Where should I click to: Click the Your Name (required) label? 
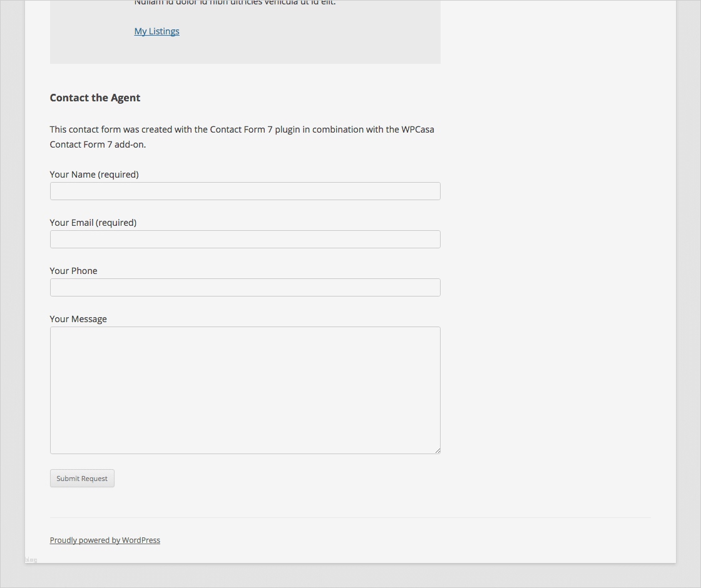[x=94, y=174]
